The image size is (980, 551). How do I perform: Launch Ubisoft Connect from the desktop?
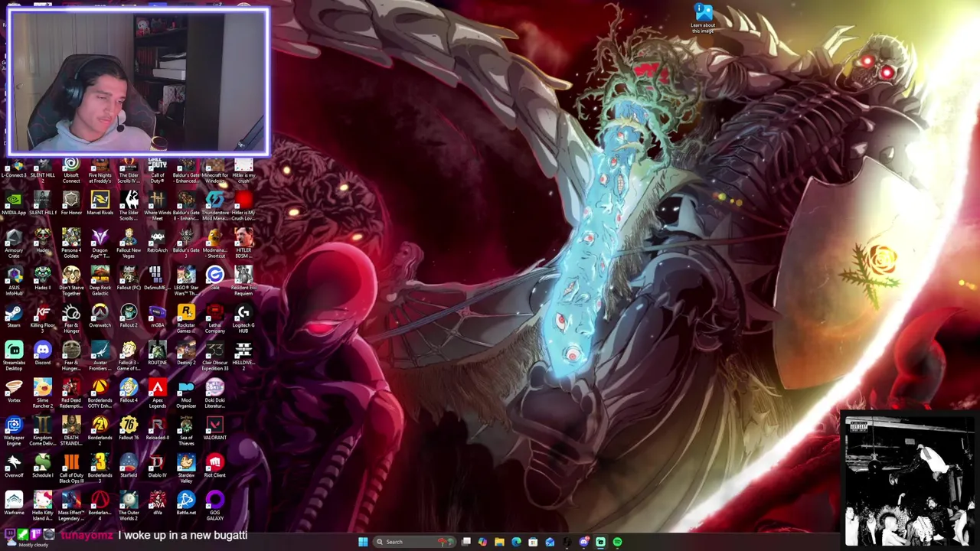[x=71, y=170]
